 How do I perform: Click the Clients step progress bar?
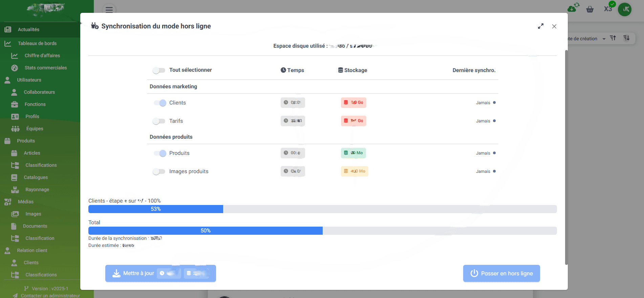click(323, 209)
